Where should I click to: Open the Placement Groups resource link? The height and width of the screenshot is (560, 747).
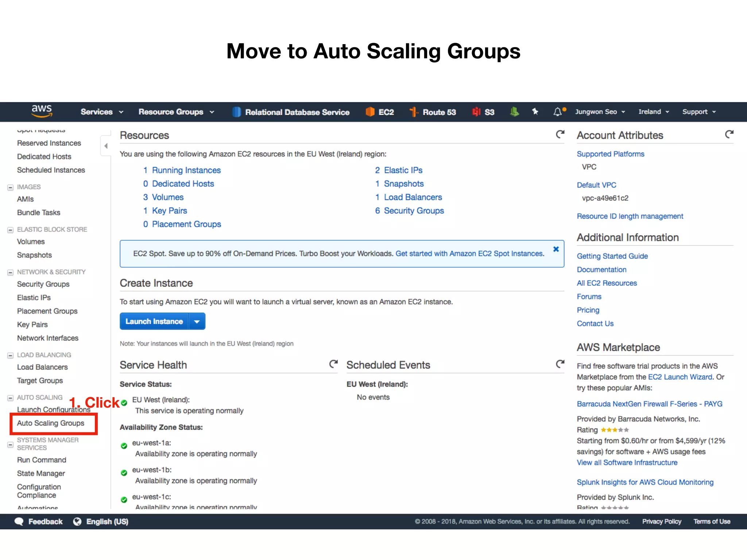pos(186,224)
